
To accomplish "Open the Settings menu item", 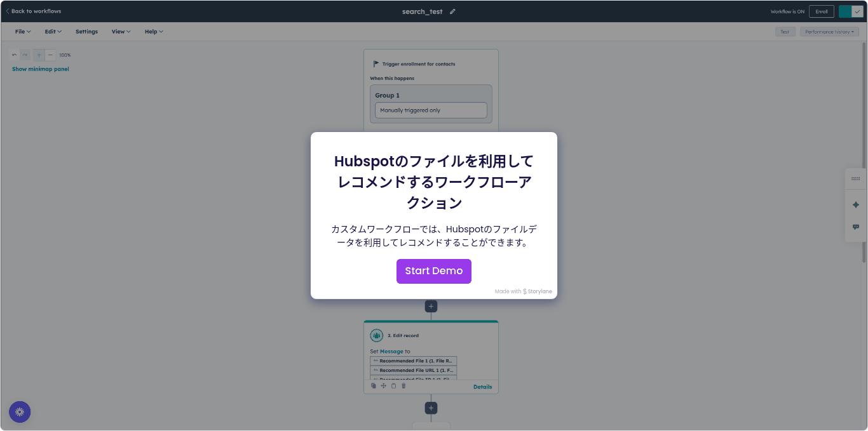I will pyautogui.click(x=87, y=32).
